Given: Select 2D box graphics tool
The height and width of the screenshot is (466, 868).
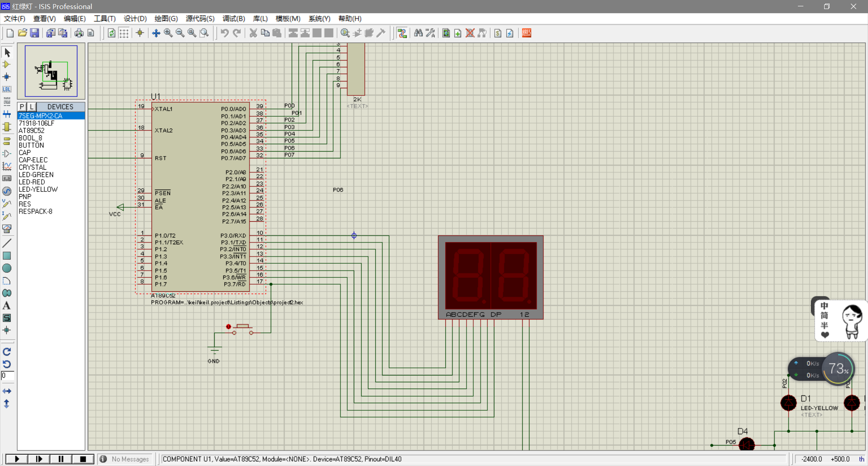Looking at the screenshot, I should click(7, 256).
